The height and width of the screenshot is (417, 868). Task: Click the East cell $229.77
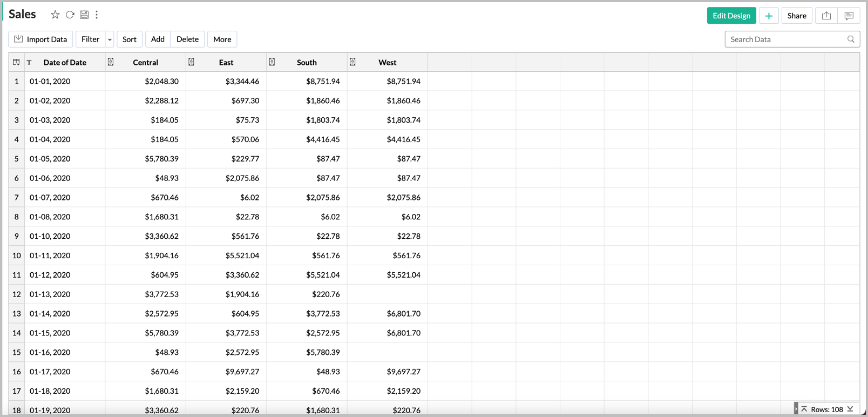coord(226,159)
